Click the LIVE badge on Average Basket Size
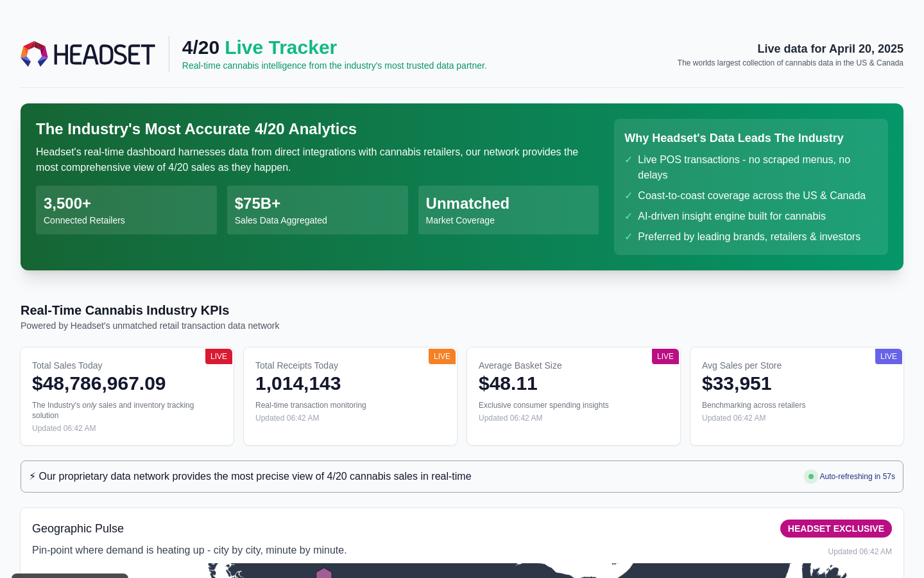The height and width of the screenshot is (578, 924). [665, 356]
